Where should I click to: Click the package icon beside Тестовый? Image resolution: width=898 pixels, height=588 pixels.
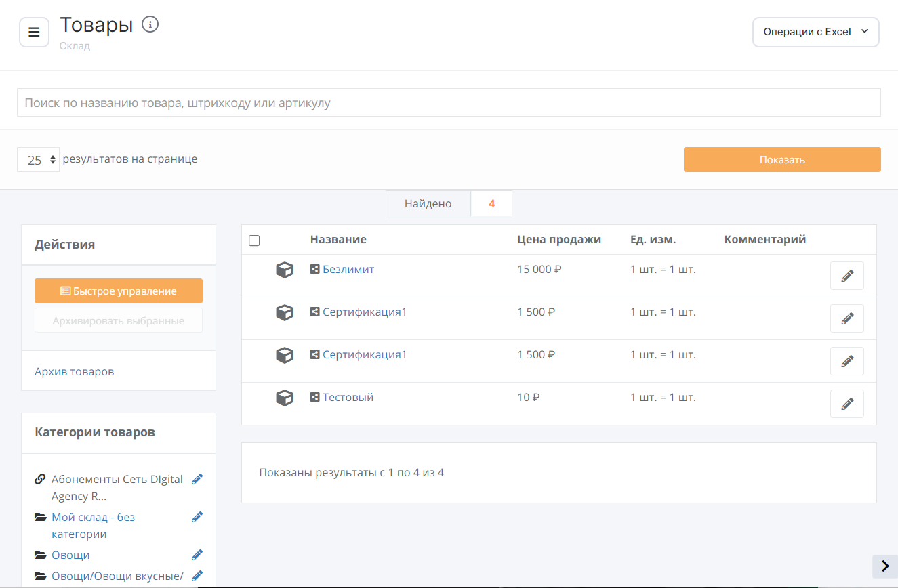tap(285, 398)
